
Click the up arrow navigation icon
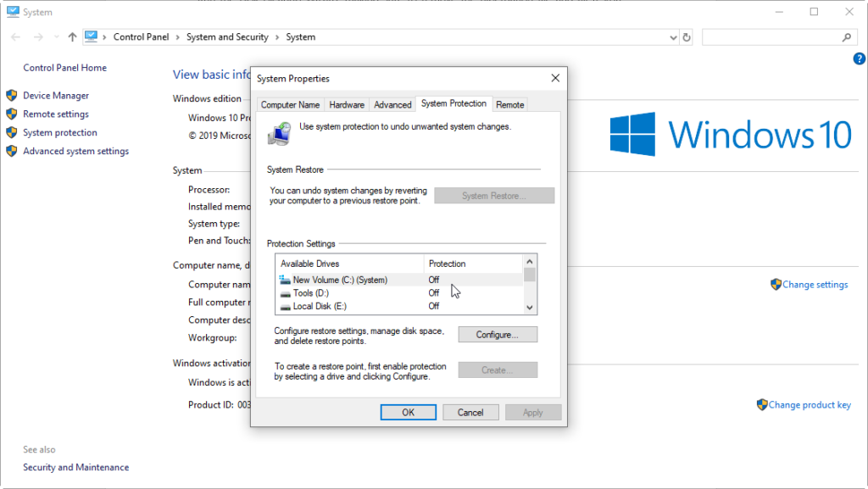click(73, 37)
